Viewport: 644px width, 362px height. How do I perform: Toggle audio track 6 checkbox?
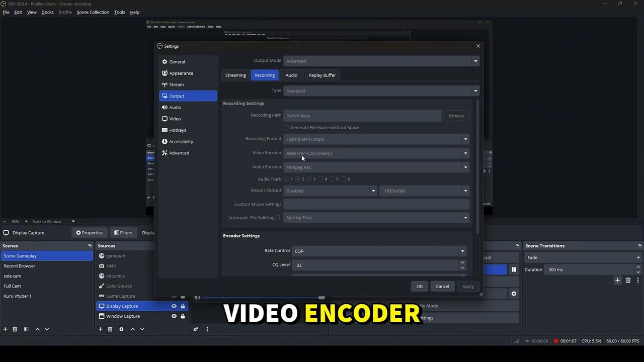(343, 179)
